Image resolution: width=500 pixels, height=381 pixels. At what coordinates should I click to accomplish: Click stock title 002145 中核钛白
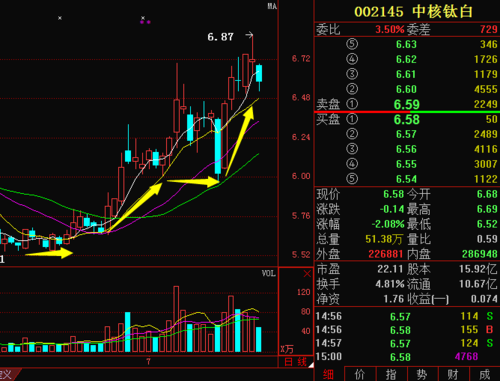414,12
